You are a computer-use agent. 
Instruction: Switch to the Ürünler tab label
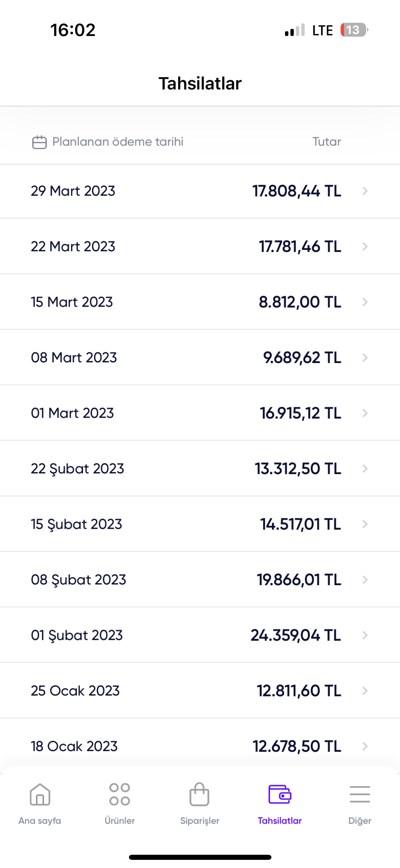[119, 821]
